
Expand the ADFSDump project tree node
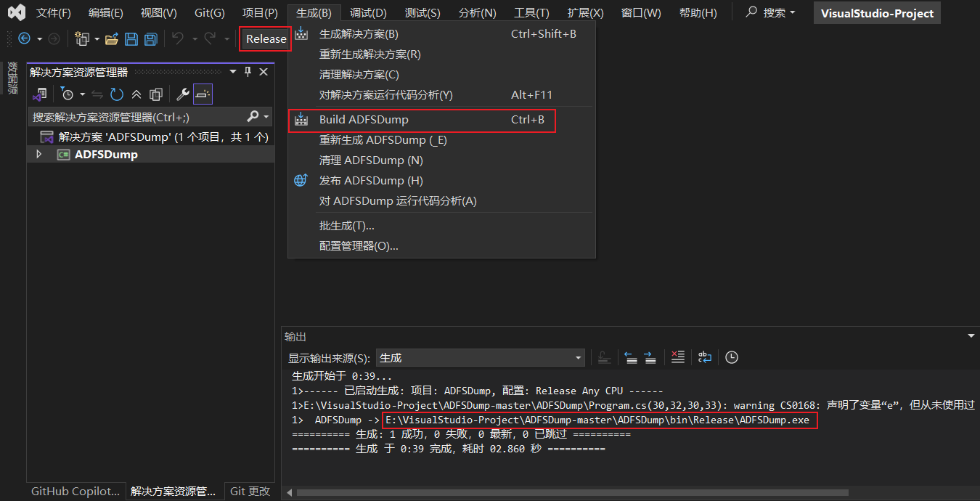40,155
